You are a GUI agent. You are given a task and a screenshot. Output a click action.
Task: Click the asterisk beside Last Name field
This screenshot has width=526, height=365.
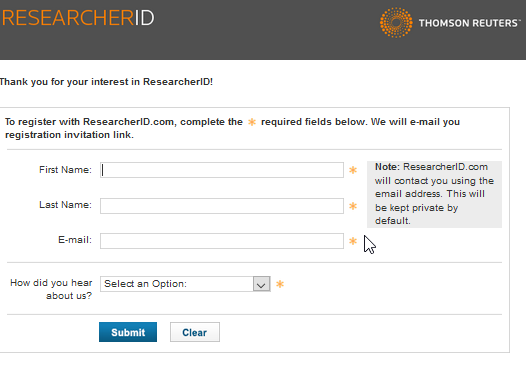353,206
